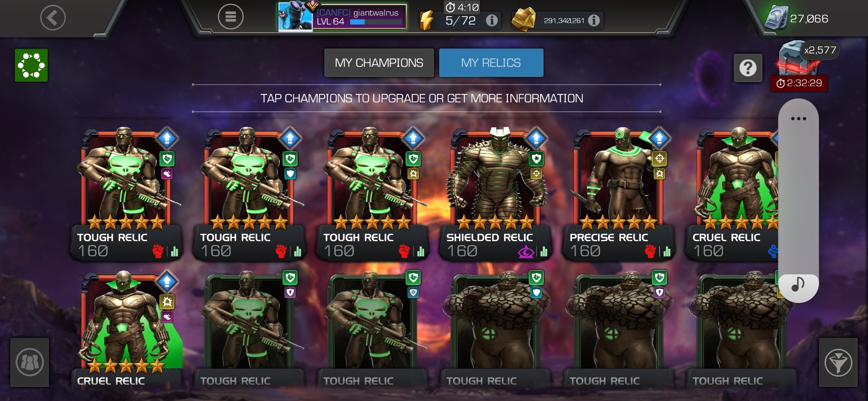Select the Precise Relic card
This screenshot has height=401, width=868.
click(619, 193)
